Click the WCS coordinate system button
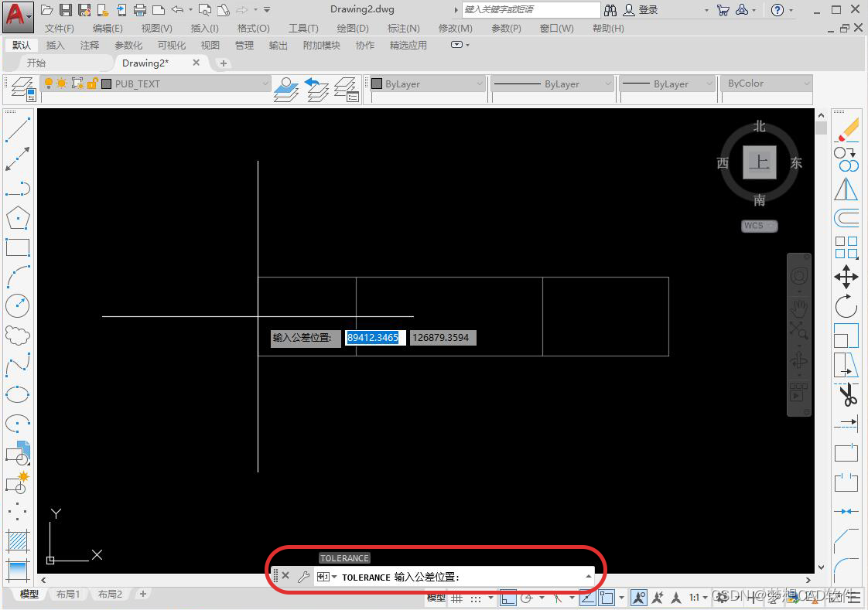This screenshot has height=610, width=868. coord(759,226)
